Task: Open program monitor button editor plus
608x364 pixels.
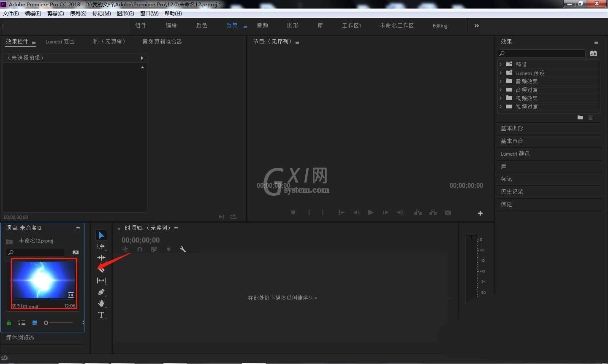Action: pyautogui.click(x=480, y=213)
